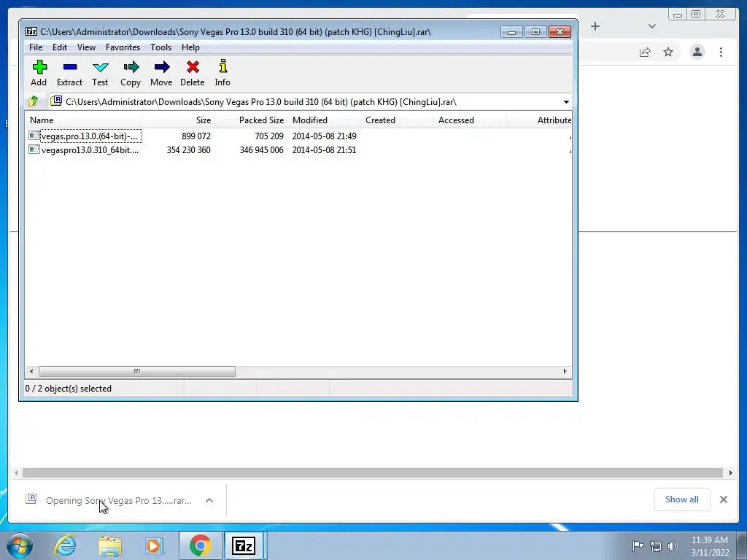
Task: Open Windows Media Player from taskbar
Action: [x=154, y=545]
